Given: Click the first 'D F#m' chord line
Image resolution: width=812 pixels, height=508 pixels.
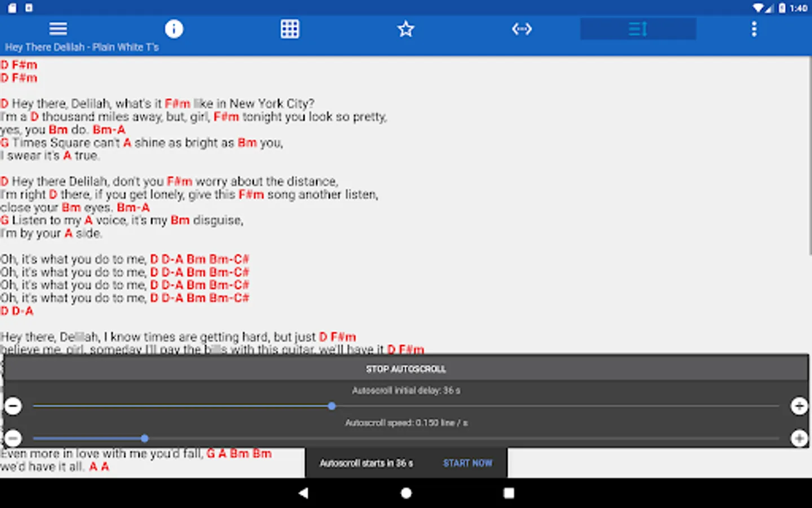Looking at the screenshot, I should 19,65.
